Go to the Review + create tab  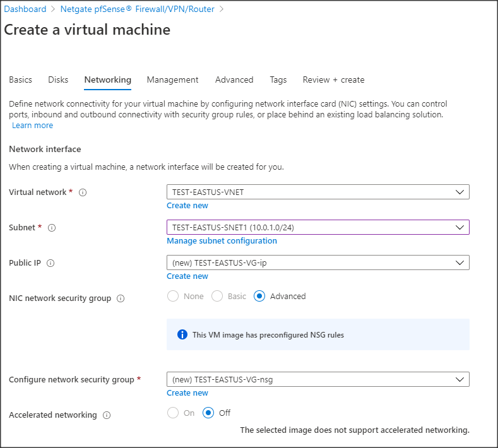coord(333,80)
